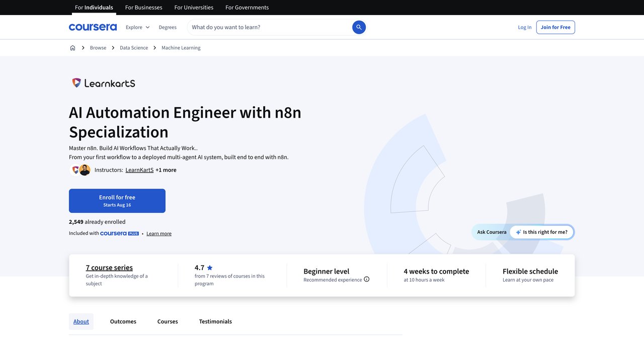The width and height of the screenshot is (644, 337).
Task: Switch to For Individuals tab
Action: (x=94, y=8)
